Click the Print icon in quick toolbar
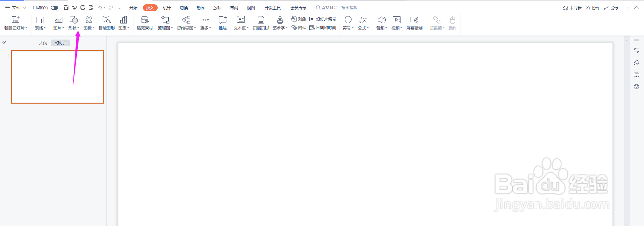The width and height of the screenshot is (644, 226). tap(83, 8)
